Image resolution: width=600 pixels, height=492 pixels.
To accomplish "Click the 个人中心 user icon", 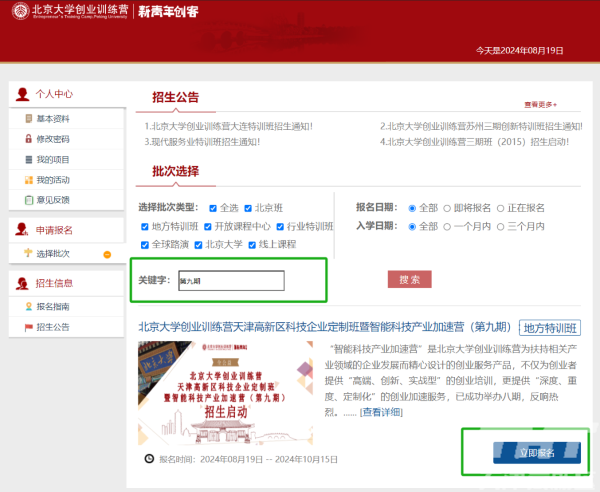I will point(23,94).
